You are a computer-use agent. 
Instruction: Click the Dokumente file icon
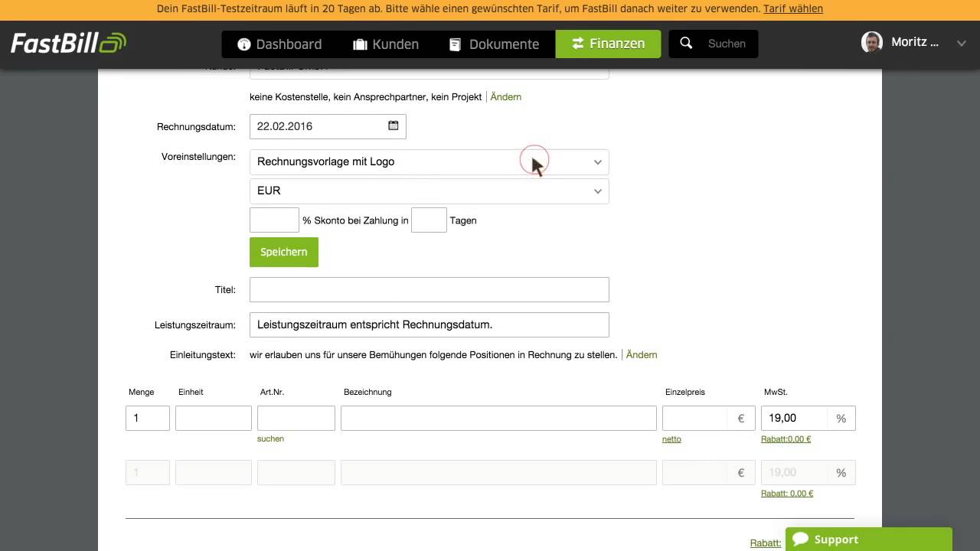(456, 44)
